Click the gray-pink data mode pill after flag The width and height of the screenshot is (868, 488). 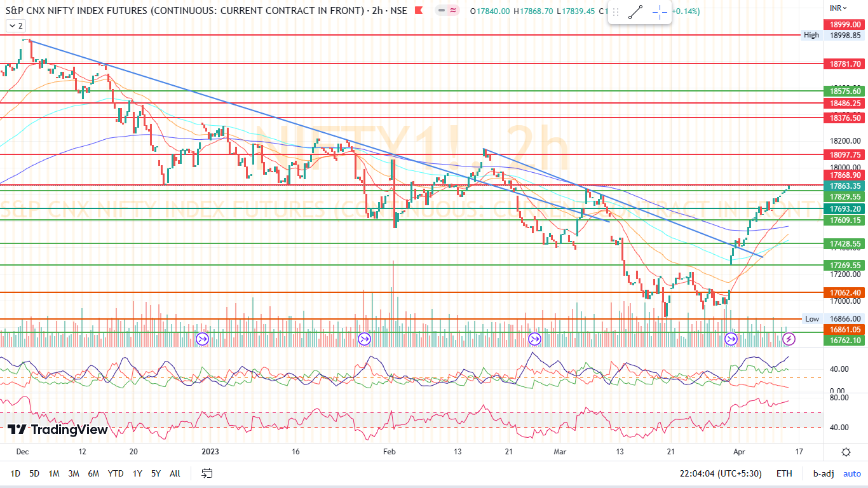click(448, 11)
